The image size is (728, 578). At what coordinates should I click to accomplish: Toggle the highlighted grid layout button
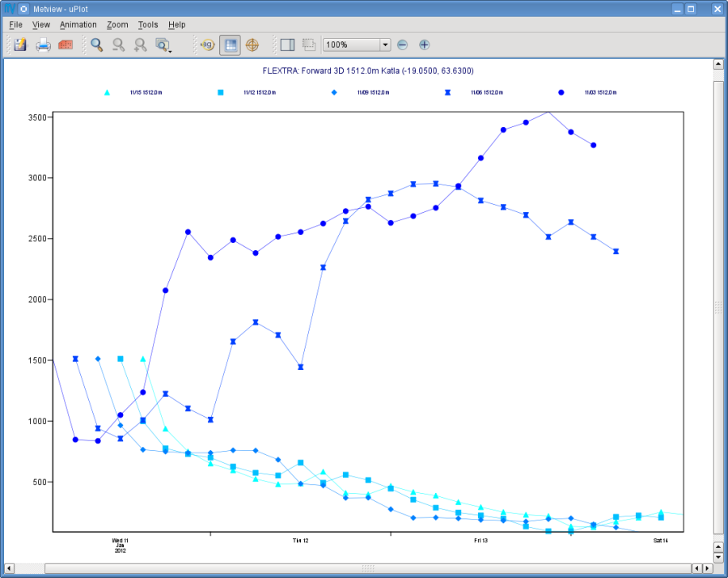pos(231,45)
